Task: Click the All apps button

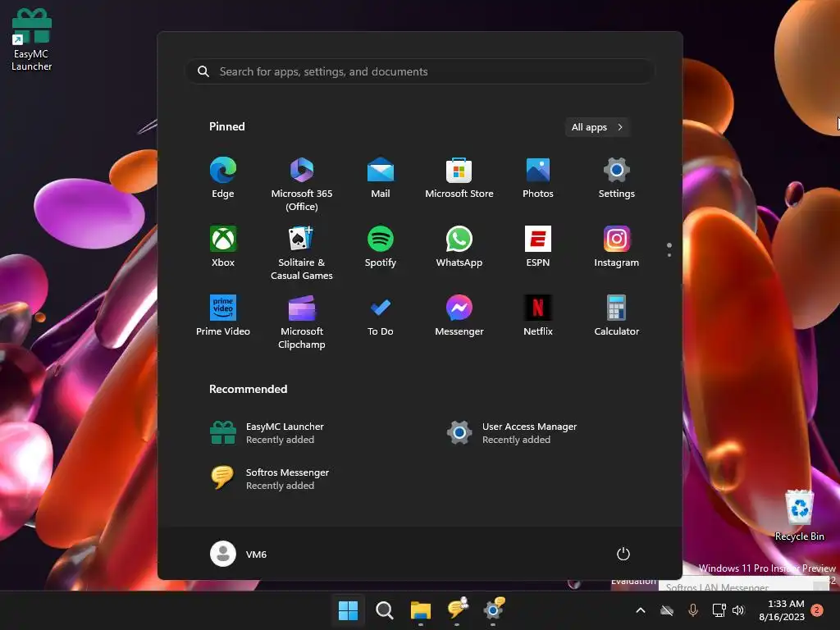Action: coord(597,127)
